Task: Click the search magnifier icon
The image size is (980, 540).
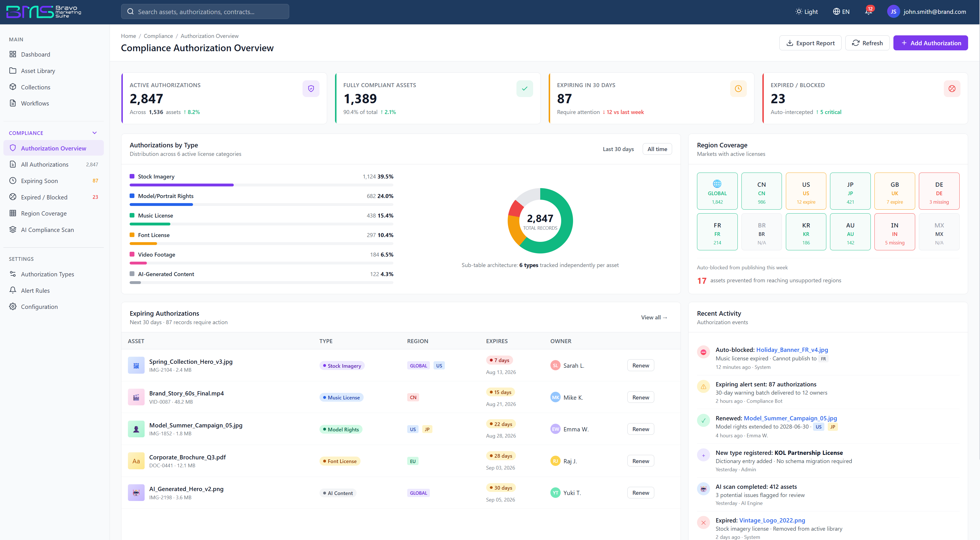Action: pos(130,12)
